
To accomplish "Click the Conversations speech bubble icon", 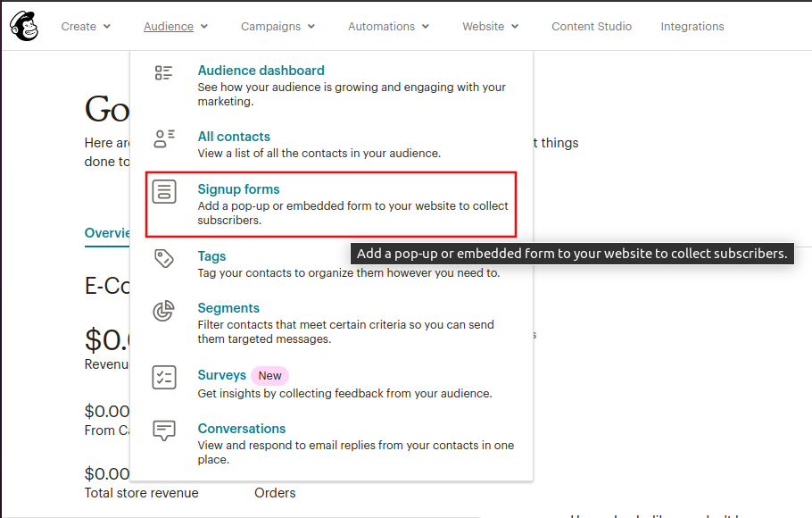I will pos(164,430).
